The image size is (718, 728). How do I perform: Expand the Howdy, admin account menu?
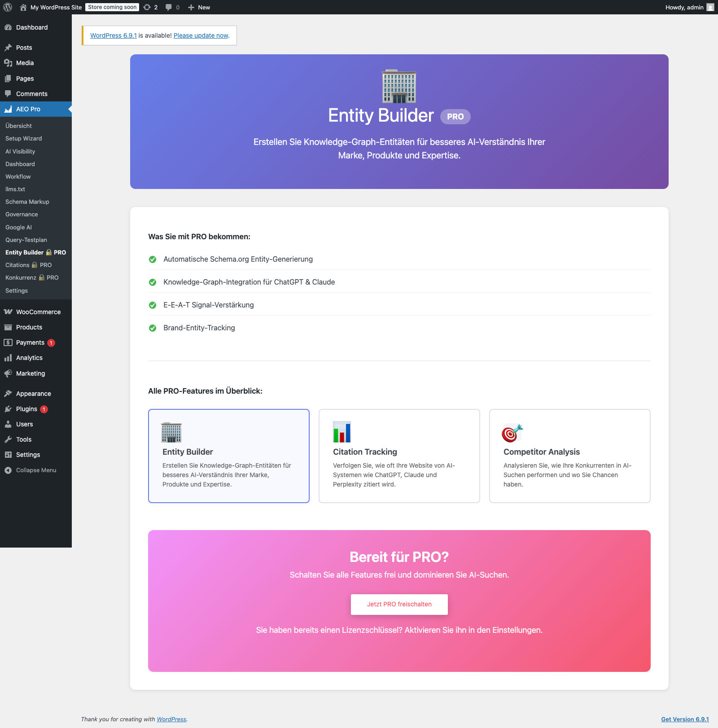pos(684,7)
